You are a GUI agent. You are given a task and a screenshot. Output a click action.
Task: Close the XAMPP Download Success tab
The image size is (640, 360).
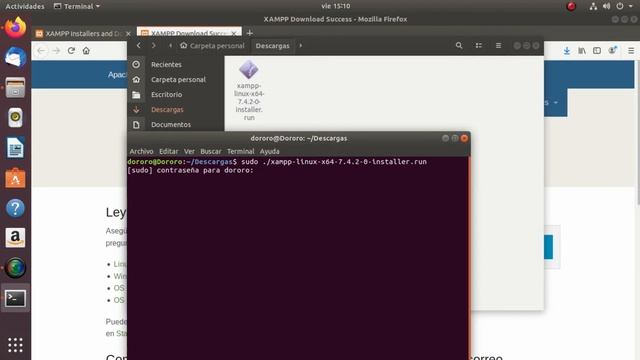pyautogui.click(x=234, y=33)
